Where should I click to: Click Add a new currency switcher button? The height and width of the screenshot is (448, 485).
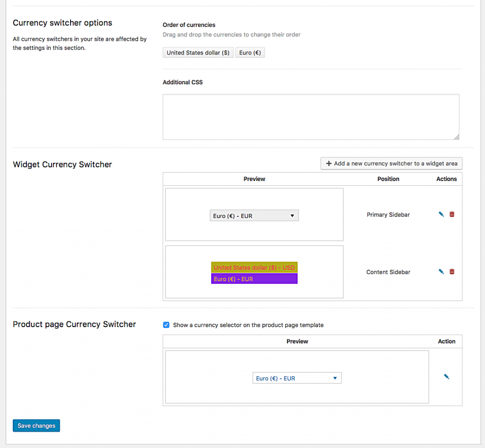391,164
